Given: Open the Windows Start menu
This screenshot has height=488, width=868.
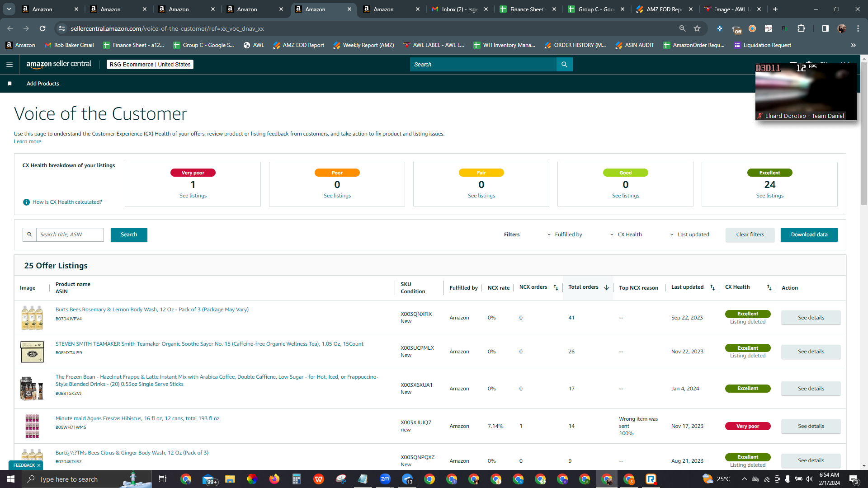Looking at the screenshot, I should coord(11,479).
